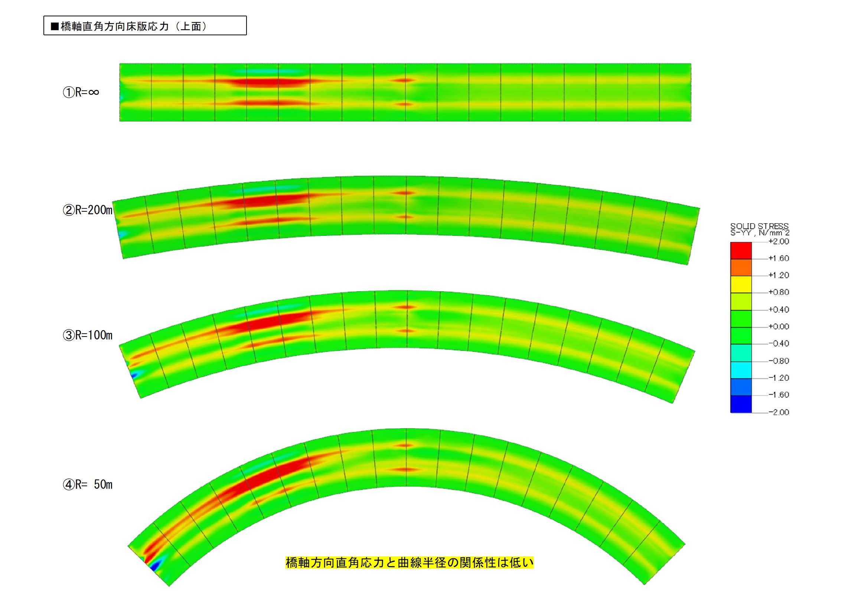This screenshot has height=614, width=868.
Task: Click the yellow highlighted note about 曲線半径
Action: (x=409, y=562)
